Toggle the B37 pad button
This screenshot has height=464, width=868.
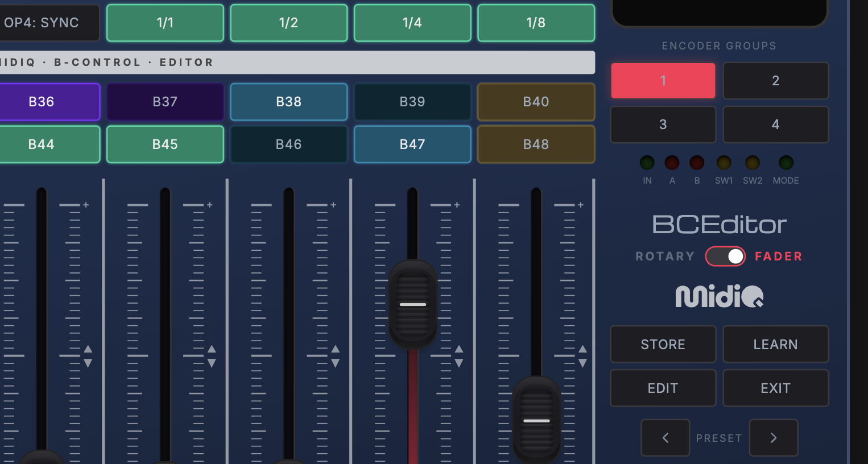(x=165, y=102)
